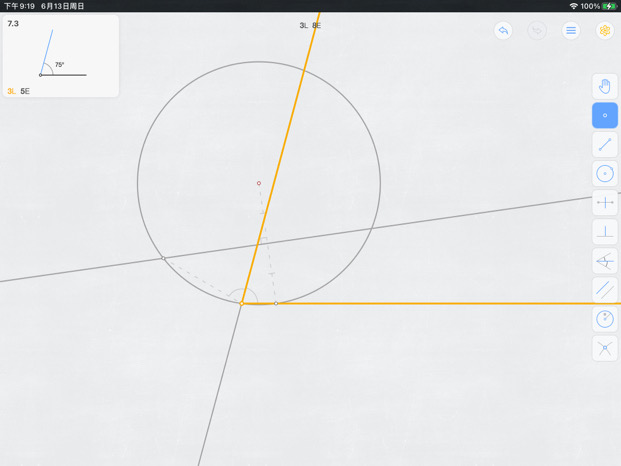Open the hamburger menu
Image resolution: width=621 pixels, height=466 pixels.
[x=571, y=30]
